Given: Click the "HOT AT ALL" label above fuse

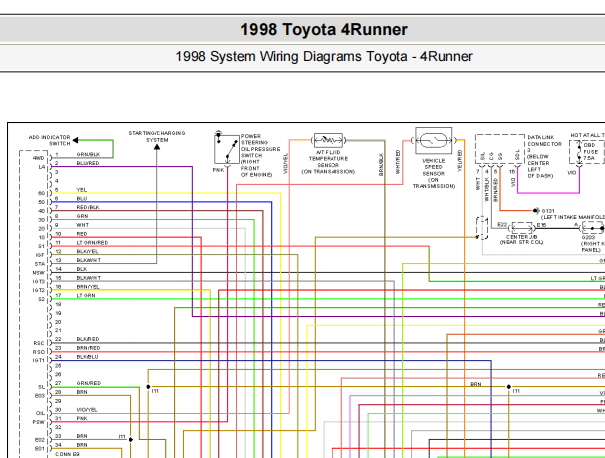Looking at the screenshot, I should click(x=586, y=135).
